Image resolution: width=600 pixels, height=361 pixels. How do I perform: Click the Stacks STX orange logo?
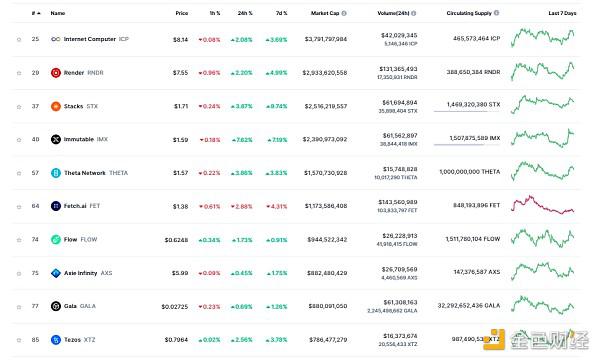[56, 106]
